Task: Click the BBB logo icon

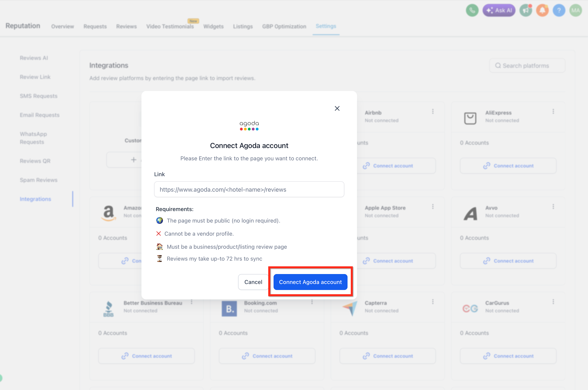Action: [109, 309]
